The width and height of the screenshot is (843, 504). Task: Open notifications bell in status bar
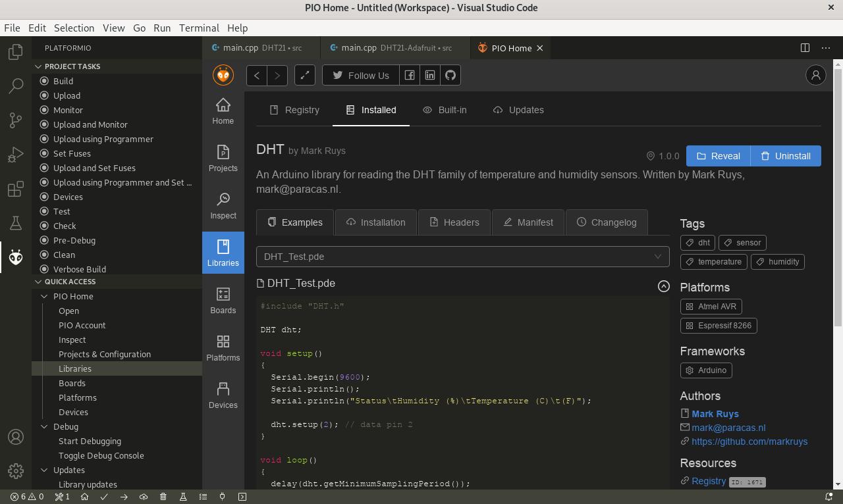tap(829, 497)
